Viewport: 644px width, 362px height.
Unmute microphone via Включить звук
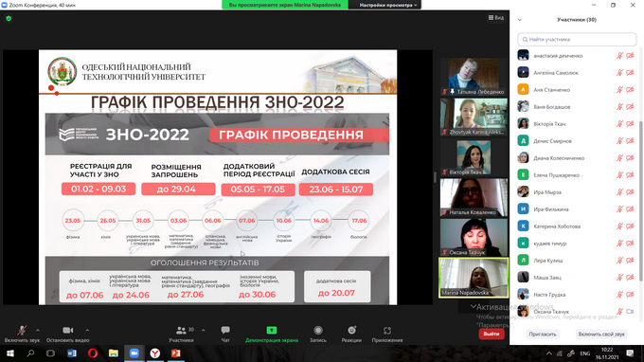[22, 331]
